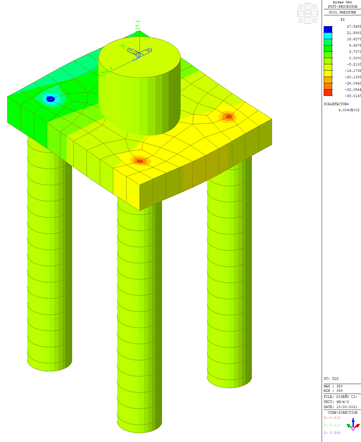Click the red stress spot on right slab side
361x442 pixels.
tap(228, 117)
